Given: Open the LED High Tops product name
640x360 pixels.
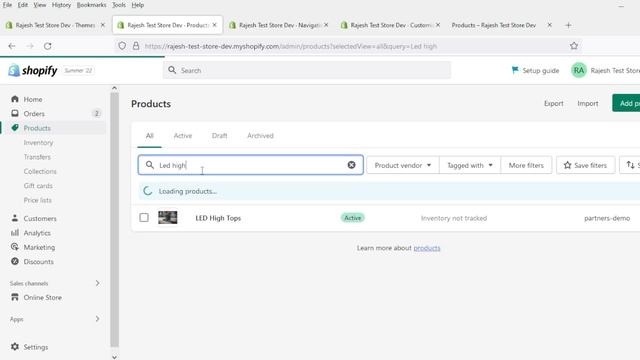Looking at the screenshot, I should coord(218,218).
